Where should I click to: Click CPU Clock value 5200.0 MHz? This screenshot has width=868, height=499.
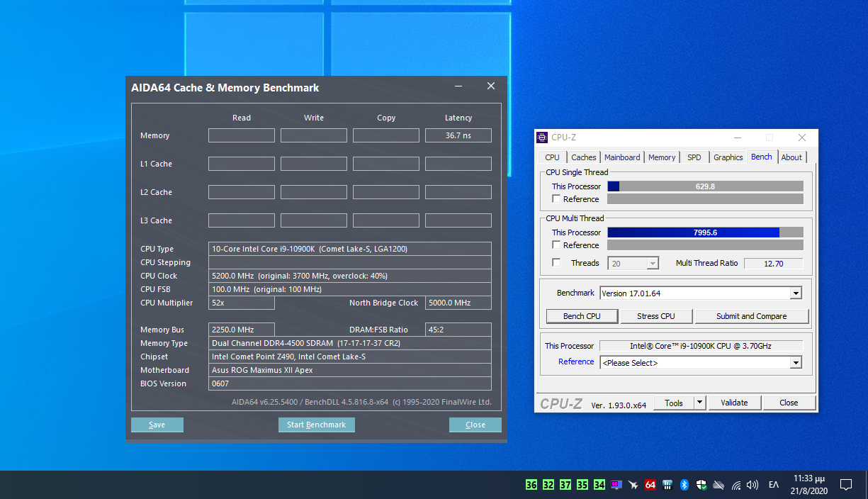click(350, 276)
